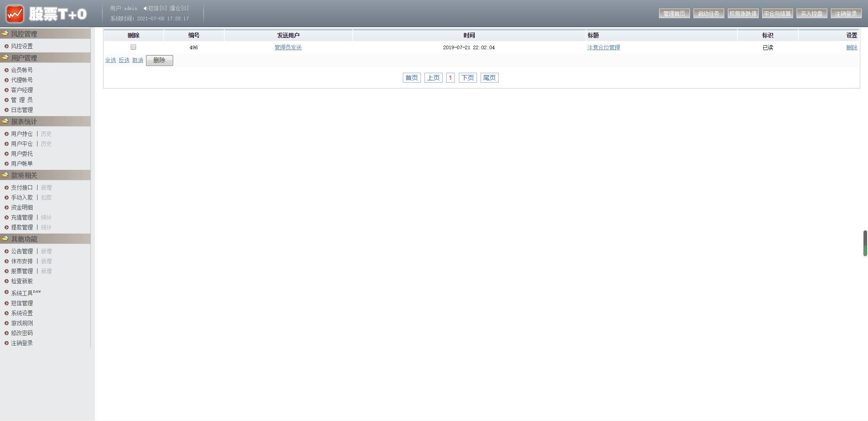Open 支付接口 in the sidebar
The width and height of the screenshot is (868, 421).
(x=22, y=187)
